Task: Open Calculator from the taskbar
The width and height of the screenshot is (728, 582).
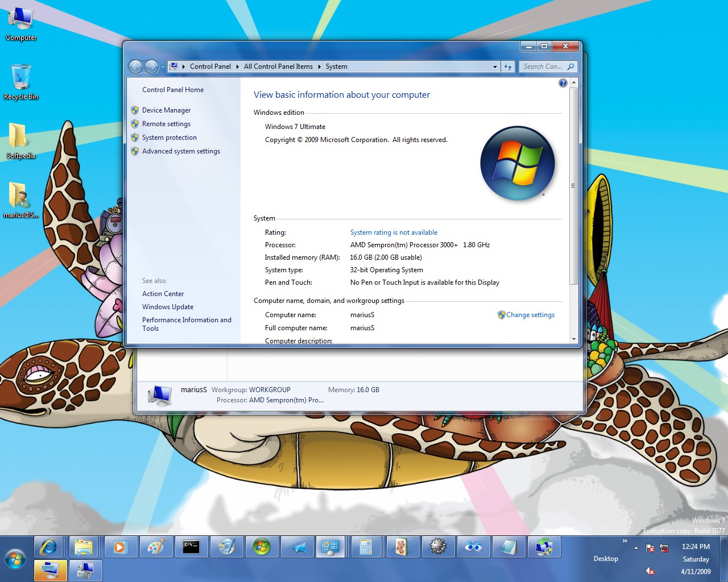Action: (x=366, y=547)
